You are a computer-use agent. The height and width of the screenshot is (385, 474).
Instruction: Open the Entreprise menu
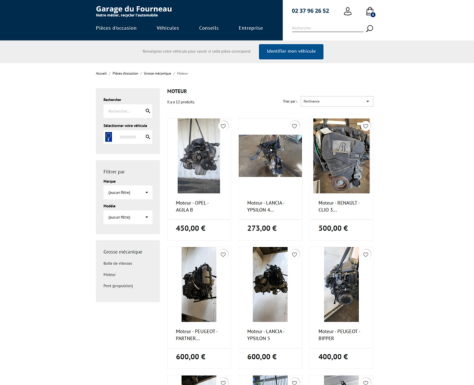[x=251, y=28]
